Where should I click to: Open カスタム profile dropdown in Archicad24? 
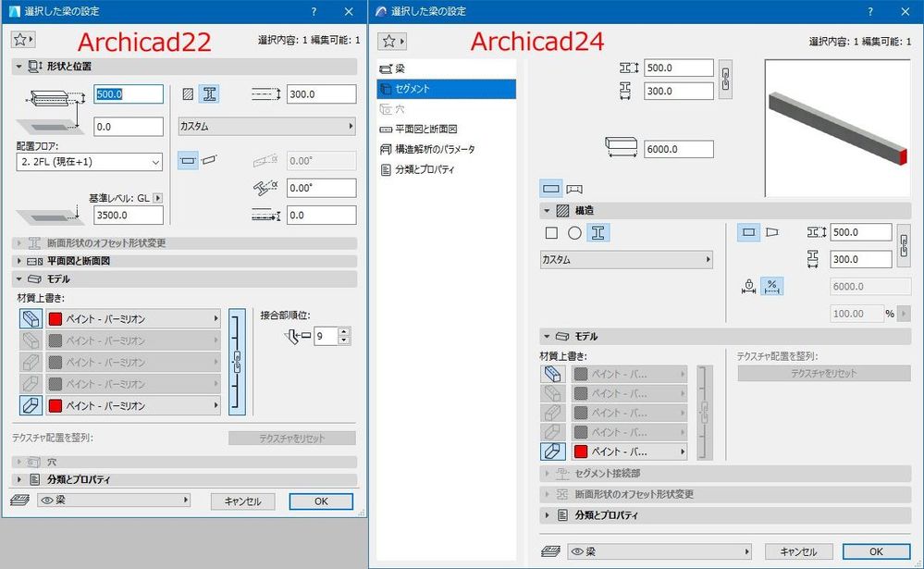[626, 259]
